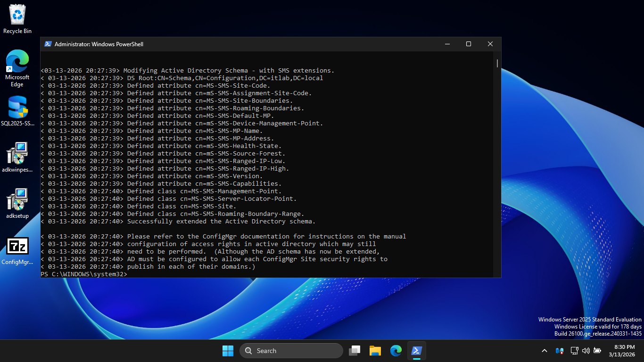Open Edge browser from the taskbar
The width and height of the screenshot is (644, 362).
coord(396,351)
